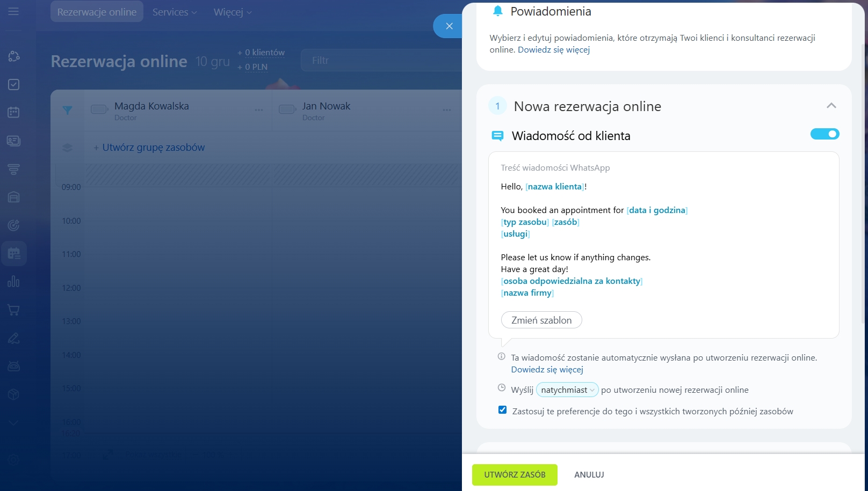This screenshot has height=491, width=868.
Task: Click the nazwa firmy placeholder
Action: point(527,293)
